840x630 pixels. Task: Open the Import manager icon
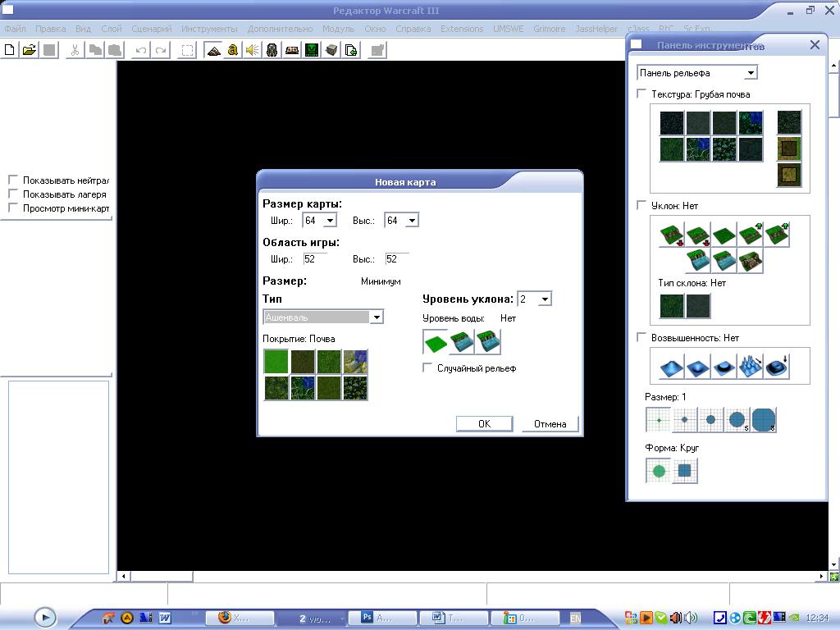pyautogui.click(x=351, y=50)
